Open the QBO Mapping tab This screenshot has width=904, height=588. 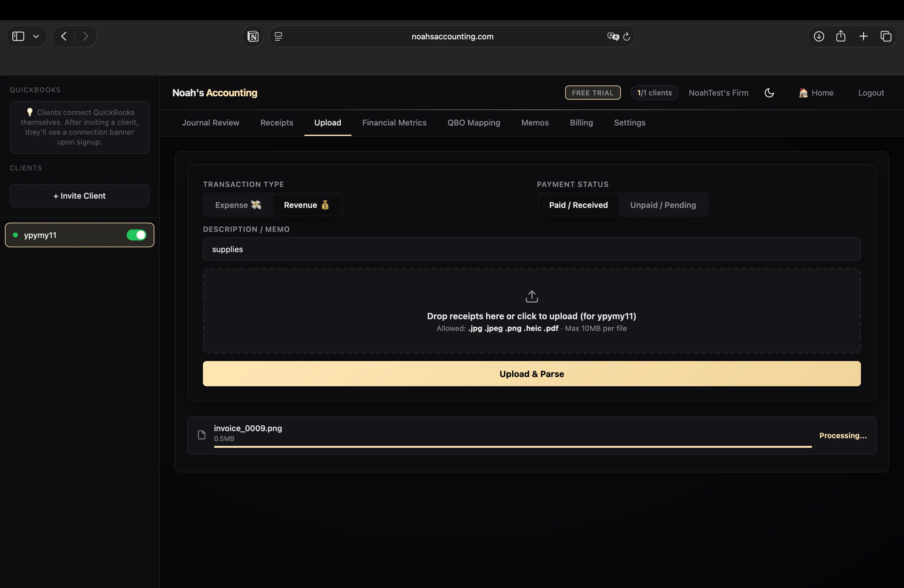click(474, 123)
